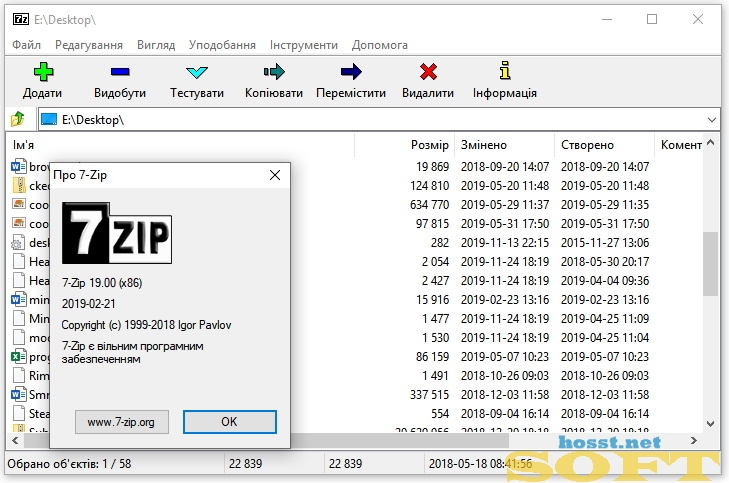Select the Word file icon for 'bro' row
Image resolution: width=729 pixels, height=483 pixels.
pos(19,166)
